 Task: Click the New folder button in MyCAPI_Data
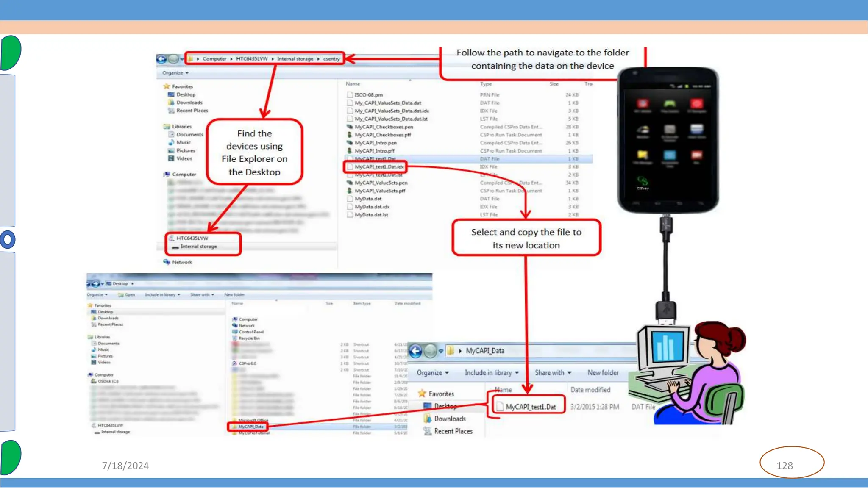coord(603,373)
